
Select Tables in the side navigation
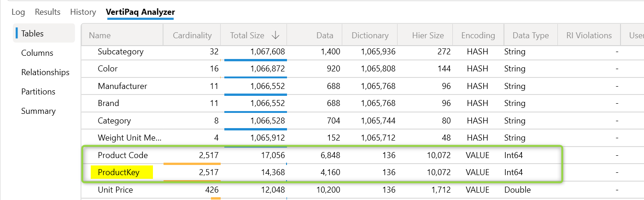32,34
